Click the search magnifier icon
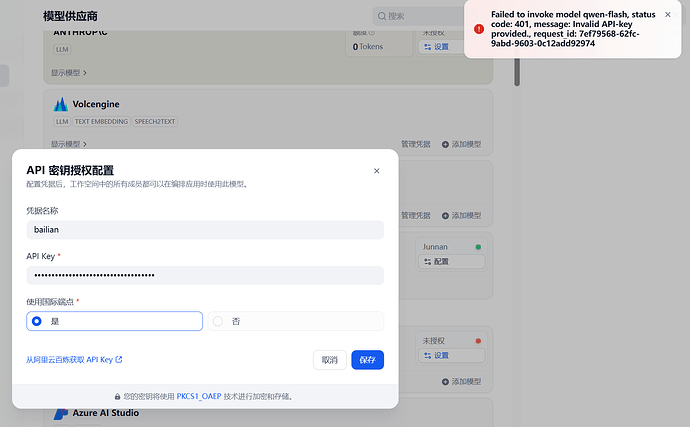The image size is (690, 427). (381, 16)
